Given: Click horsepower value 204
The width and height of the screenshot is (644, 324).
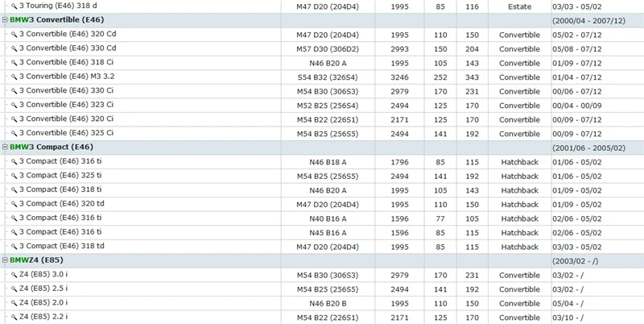Looking at the screenshot, I should [x=473, y=49].
